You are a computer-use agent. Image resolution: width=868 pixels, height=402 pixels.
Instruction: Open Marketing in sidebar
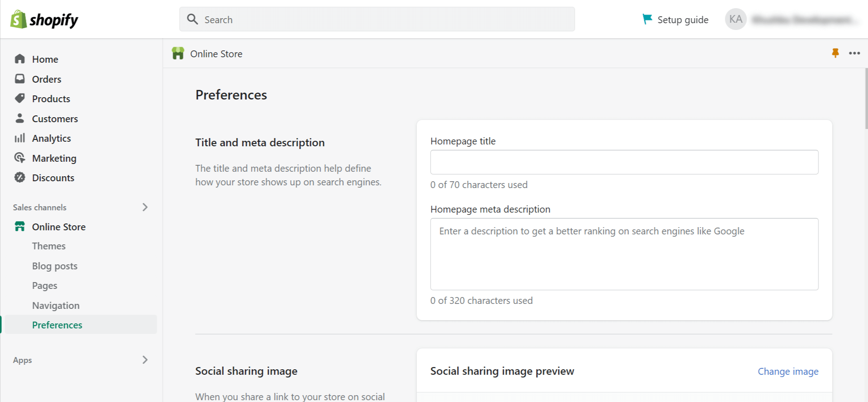[54, 158]
